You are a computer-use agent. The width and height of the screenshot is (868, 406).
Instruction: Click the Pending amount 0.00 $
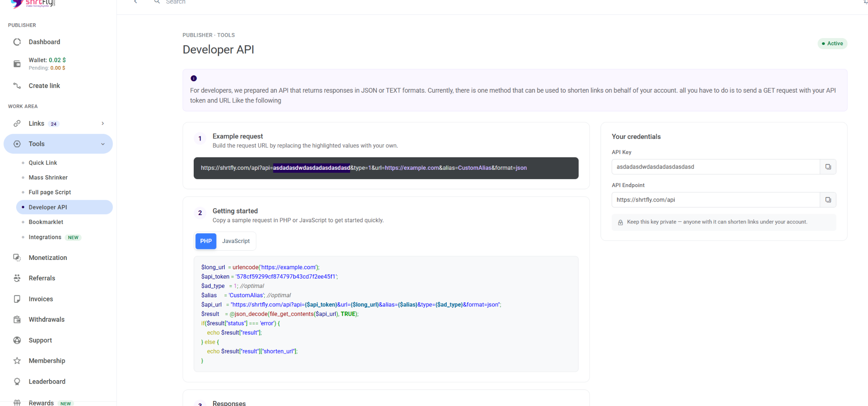58,68
